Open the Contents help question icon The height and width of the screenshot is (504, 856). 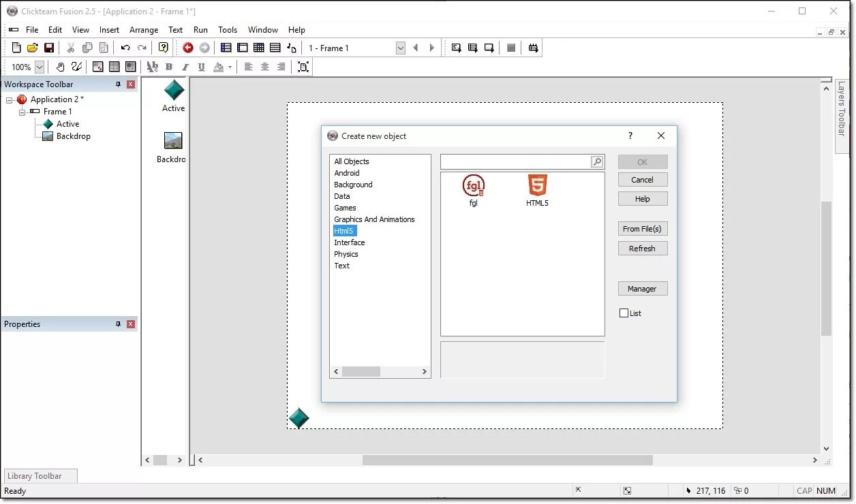[x=164, y=48]
